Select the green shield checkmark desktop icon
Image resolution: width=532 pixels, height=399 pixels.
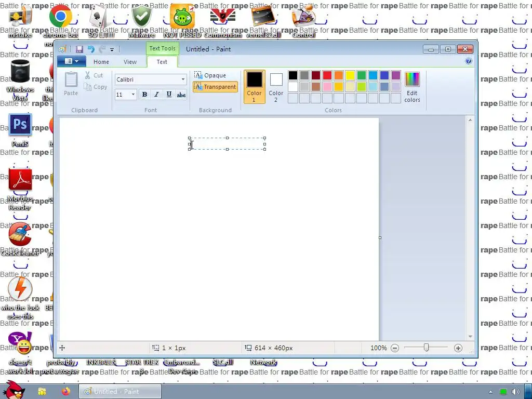tap(142, 16)
